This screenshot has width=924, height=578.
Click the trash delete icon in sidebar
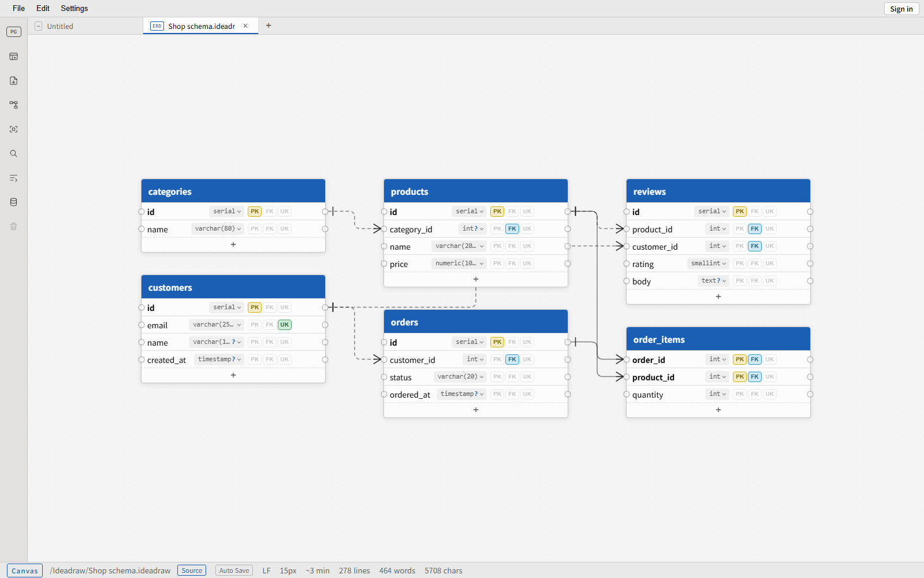[14, 227]
